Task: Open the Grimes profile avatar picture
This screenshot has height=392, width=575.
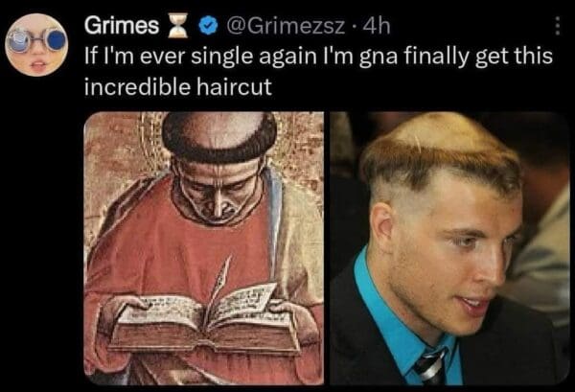Action: pos(36,45)
